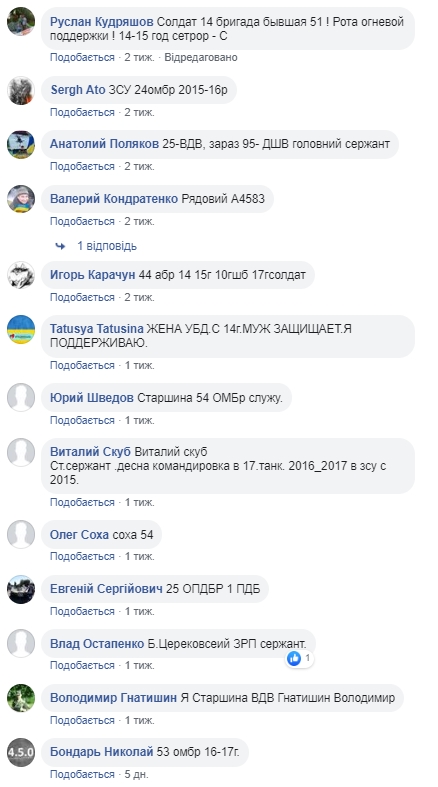This screenshot has height=787, width=438.
Task: Open Игорь Карачун's profile avatar
Action: tap(21, 275)
